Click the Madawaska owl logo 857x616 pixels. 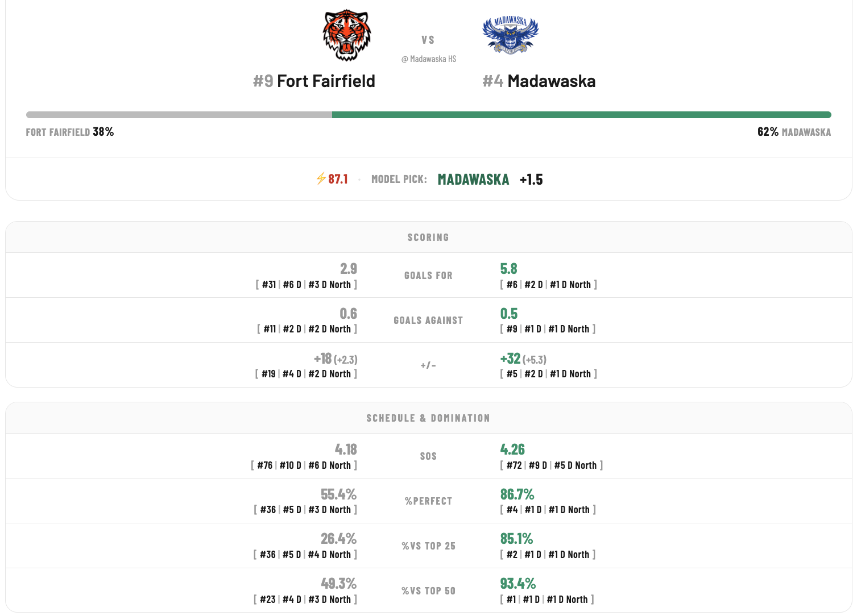pyautogui.click(x=511, y=35)
